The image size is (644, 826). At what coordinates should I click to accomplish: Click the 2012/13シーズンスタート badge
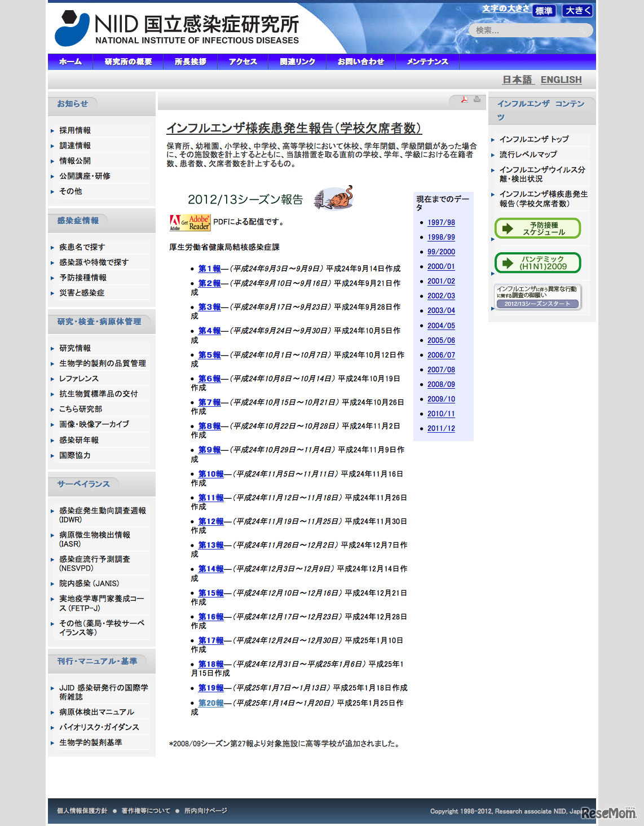(537, 304)
